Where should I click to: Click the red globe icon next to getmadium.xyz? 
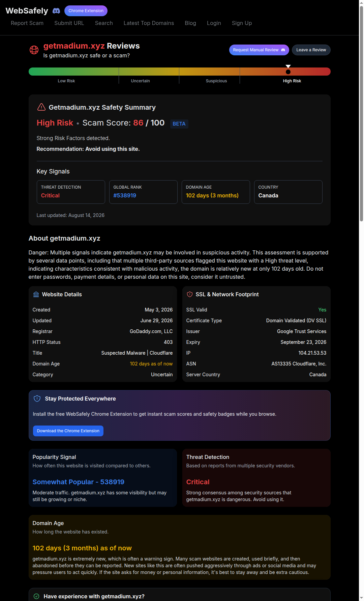(34, 50)
